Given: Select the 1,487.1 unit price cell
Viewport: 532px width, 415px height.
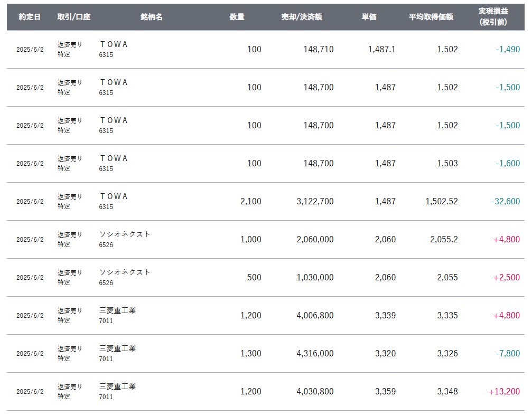Looking at the screenshot, I should pos(381,49).
